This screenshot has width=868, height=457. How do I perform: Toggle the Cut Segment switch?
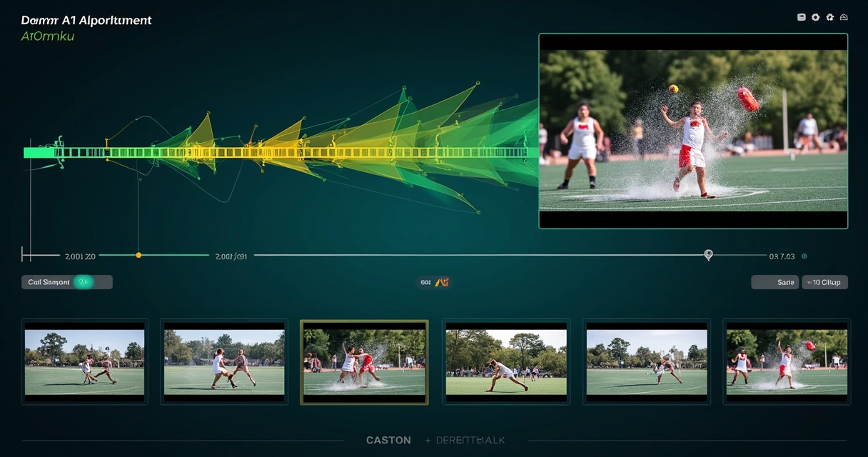[x=66, y=282]
